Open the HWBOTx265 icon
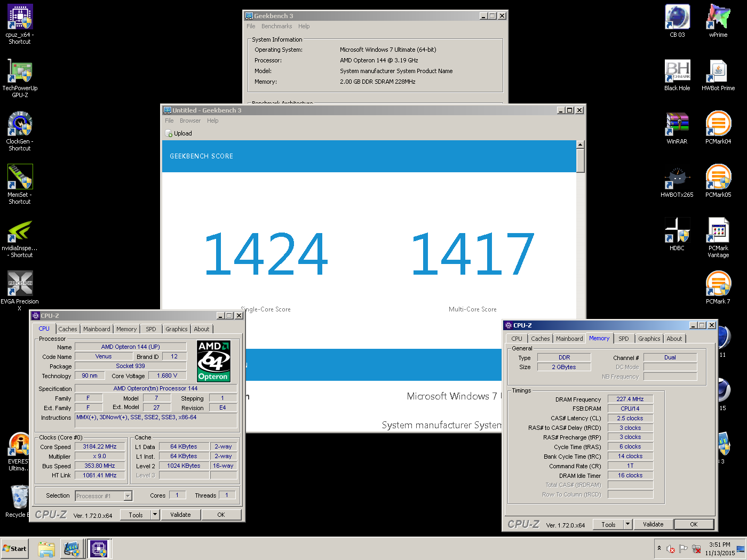 677,181
